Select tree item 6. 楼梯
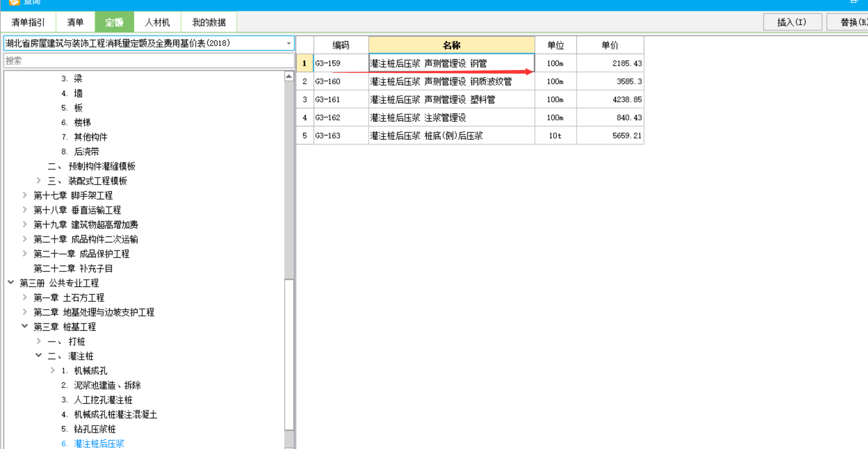This screenshot has width=868, height=449. (x=76, y=123)
